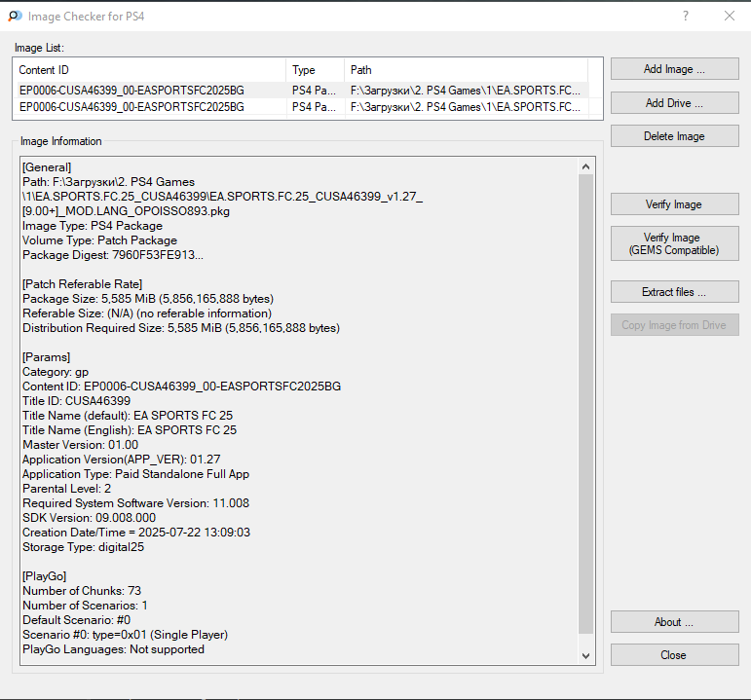Click the PlayGo Languages: Not supported line
751x700 pixels.
114,649
